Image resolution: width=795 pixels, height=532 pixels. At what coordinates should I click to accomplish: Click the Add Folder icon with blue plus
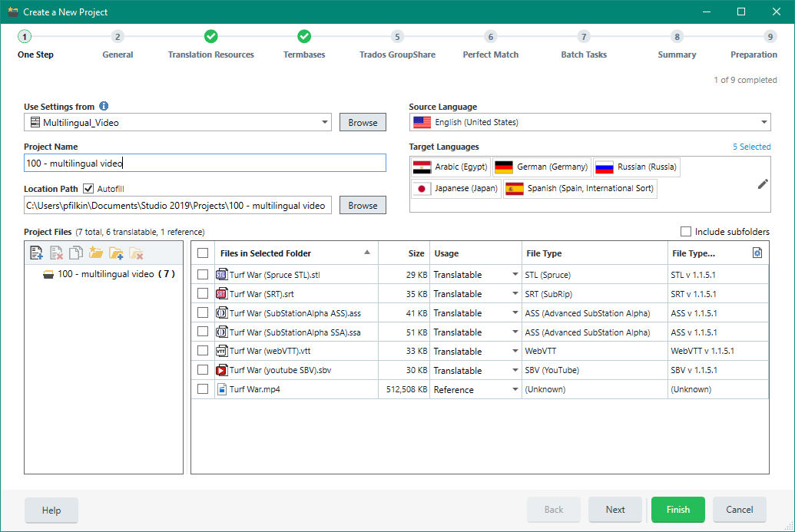(116, 253)
